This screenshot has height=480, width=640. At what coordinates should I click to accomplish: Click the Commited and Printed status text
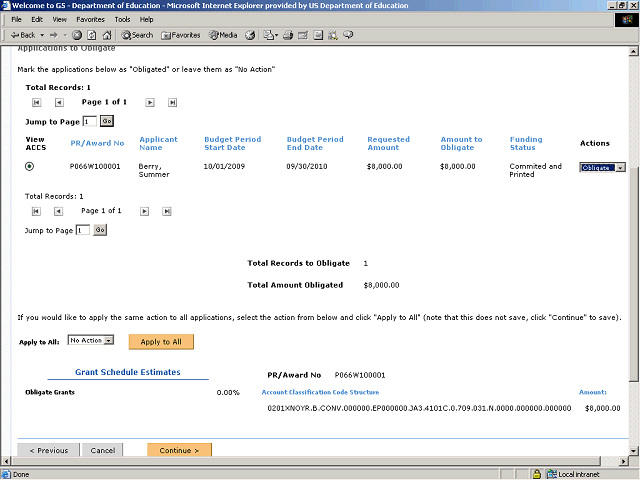[x=536, y=170]
